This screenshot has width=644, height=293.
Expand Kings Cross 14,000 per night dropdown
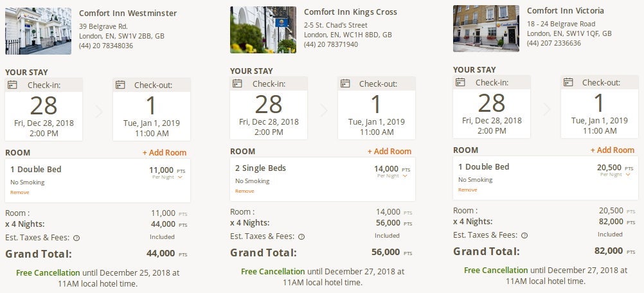click(405, 175)
